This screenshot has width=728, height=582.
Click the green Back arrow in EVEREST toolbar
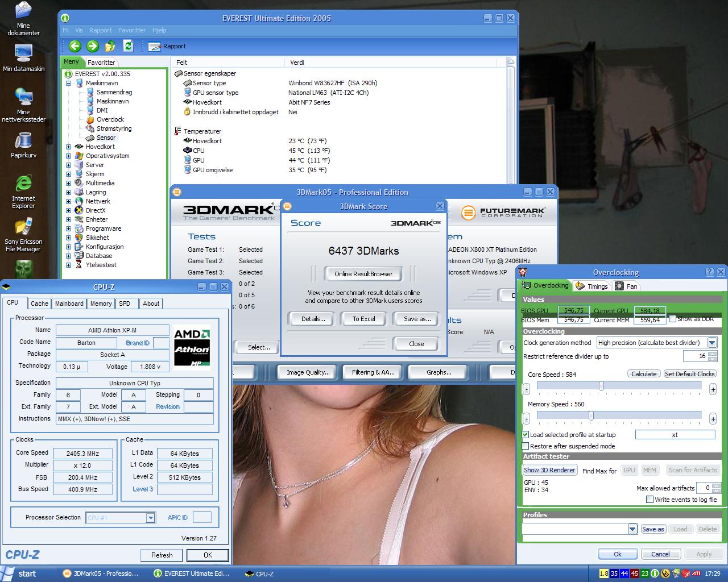click(75, 46)
